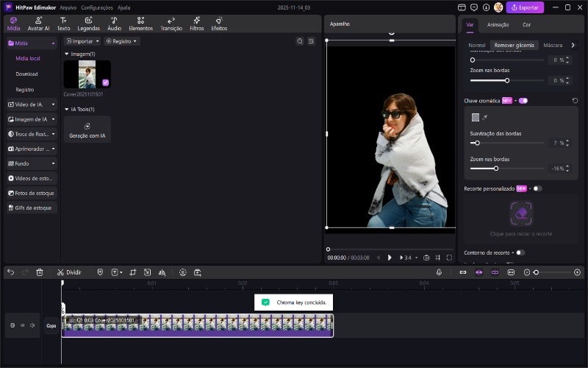Screen dimensions: 588x368
Task: Open the Legendas panel
Action: [x=88, y=24]
